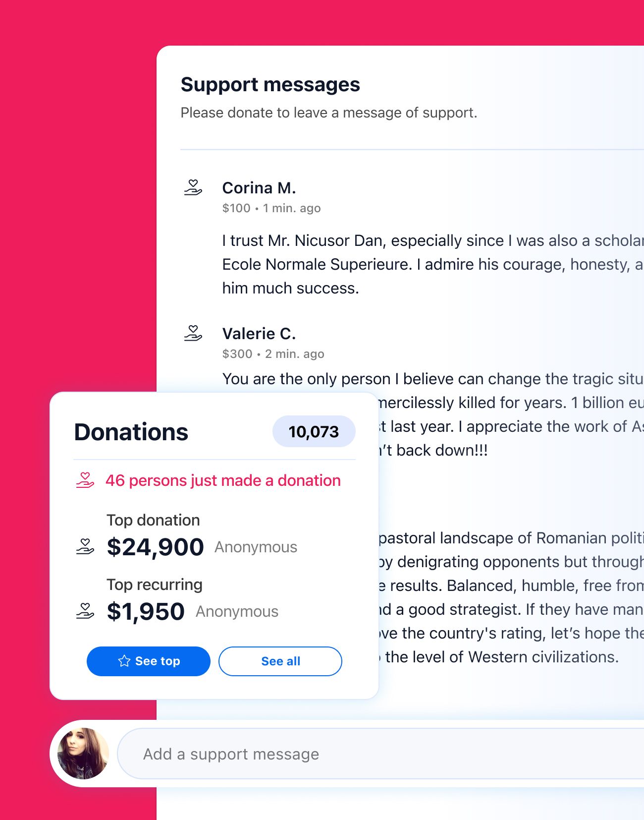Click the See top button
This screenshot has width=644, height=820.
[149, 661]
